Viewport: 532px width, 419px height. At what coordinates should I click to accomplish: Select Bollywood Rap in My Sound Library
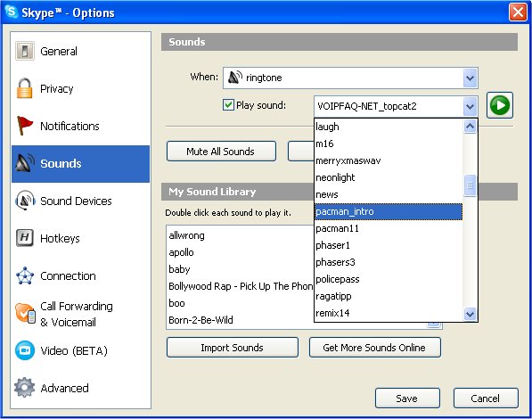[241, 286]
